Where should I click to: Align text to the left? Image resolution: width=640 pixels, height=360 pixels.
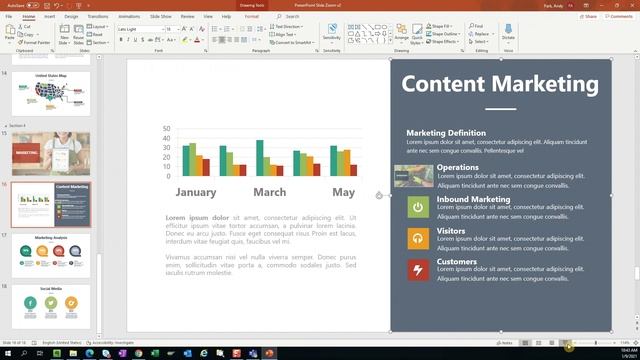(x=215, y=40)
